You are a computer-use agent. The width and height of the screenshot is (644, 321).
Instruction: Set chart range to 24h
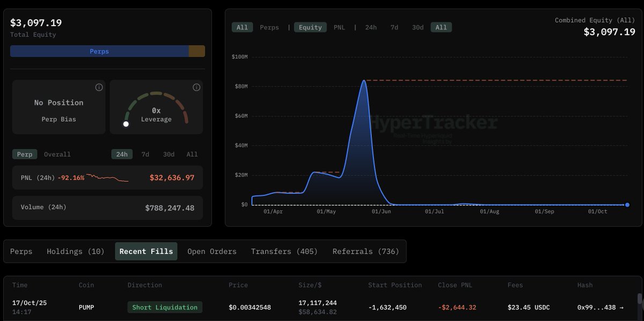(x=371, y=27)
